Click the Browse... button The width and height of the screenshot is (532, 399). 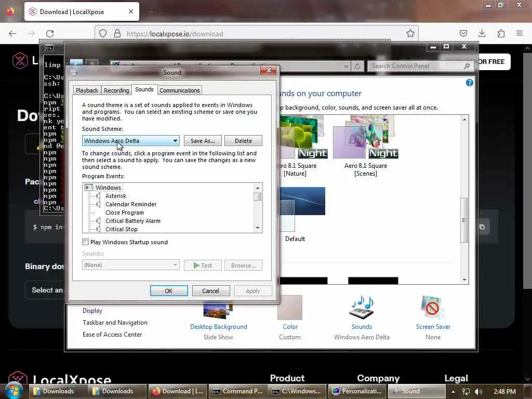point(243,265)
